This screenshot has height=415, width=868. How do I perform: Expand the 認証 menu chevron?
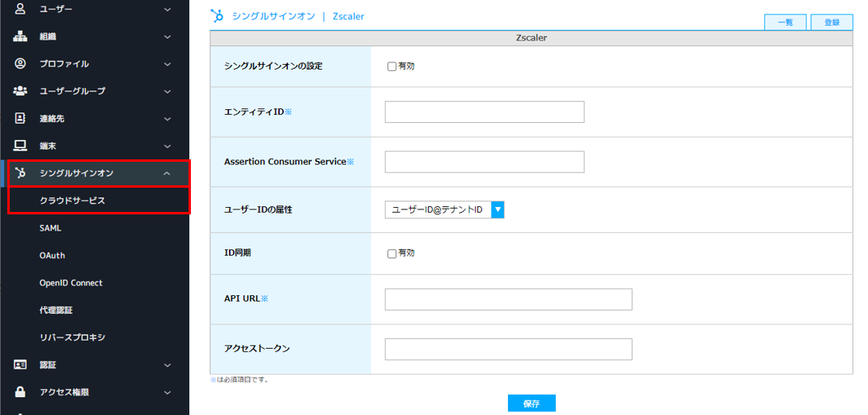(167, 365)
